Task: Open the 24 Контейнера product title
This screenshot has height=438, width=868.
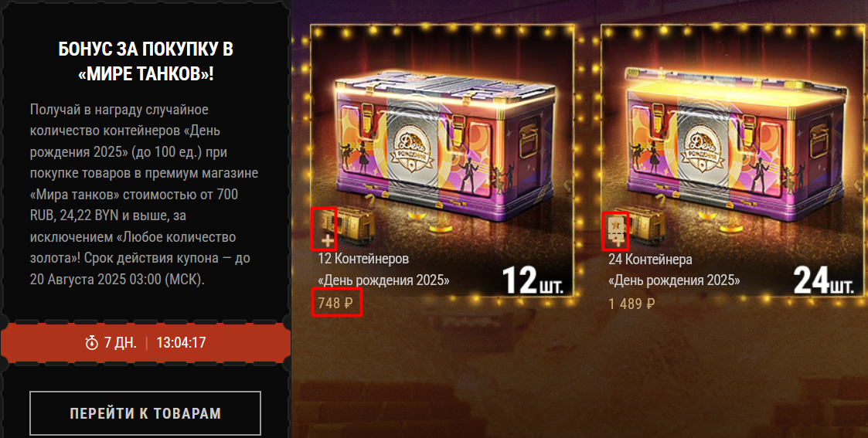Action: point(674,270)
